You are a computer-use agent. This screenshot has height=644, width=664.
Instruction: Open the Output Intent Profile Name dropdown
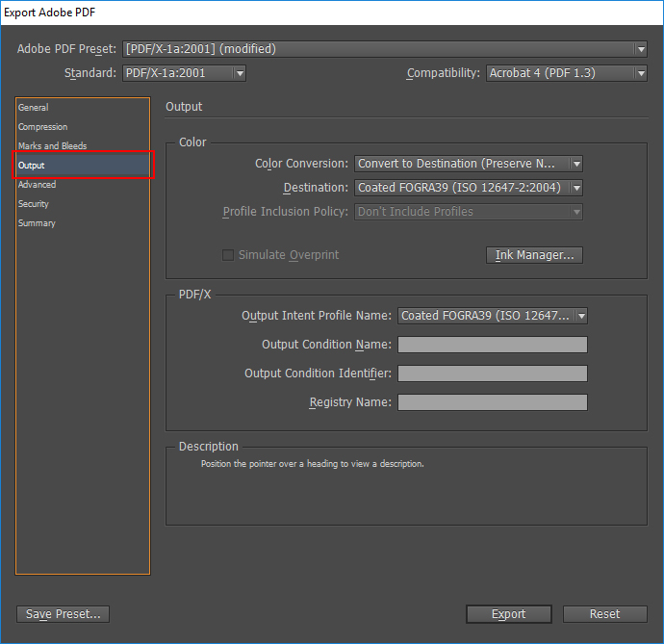[x=493, y=316]
